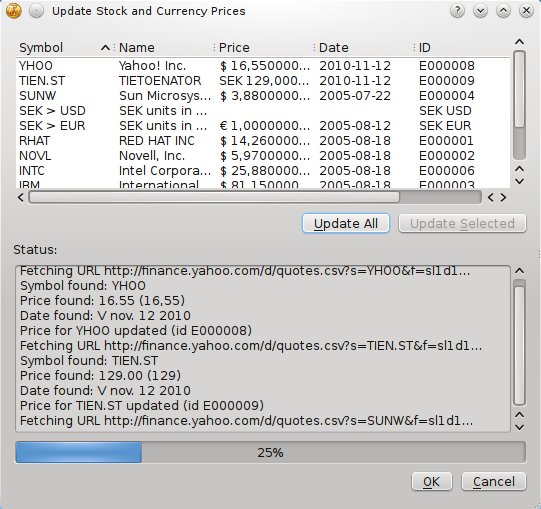Click the ID cell E000008
This screenshot has height=509, width=541.
coord(447,66)
